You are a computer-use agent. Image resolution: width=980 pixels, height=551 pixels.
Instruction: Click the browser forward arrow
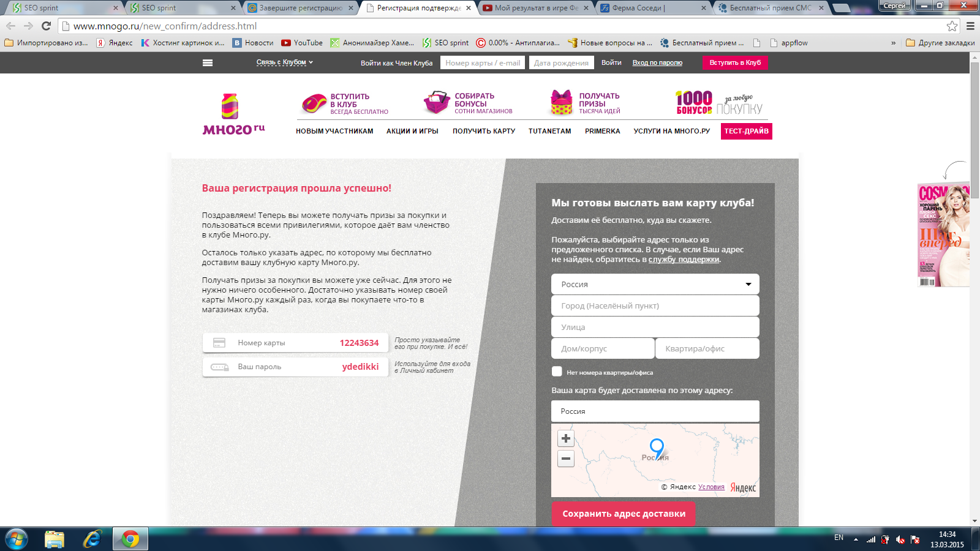28,26
